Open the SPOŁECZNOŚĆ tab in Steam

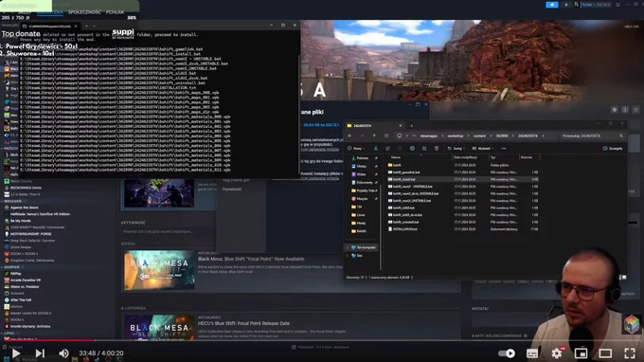pos(84,12)
